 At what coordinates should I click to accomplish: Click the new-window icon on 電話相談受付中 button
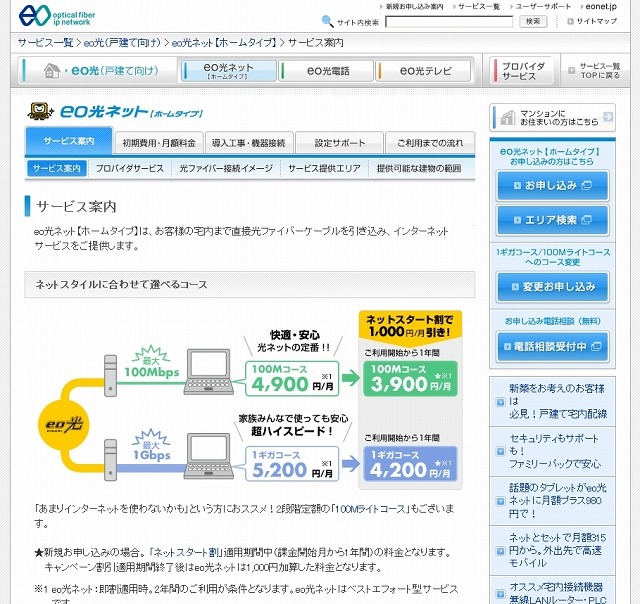click(596, 346)
